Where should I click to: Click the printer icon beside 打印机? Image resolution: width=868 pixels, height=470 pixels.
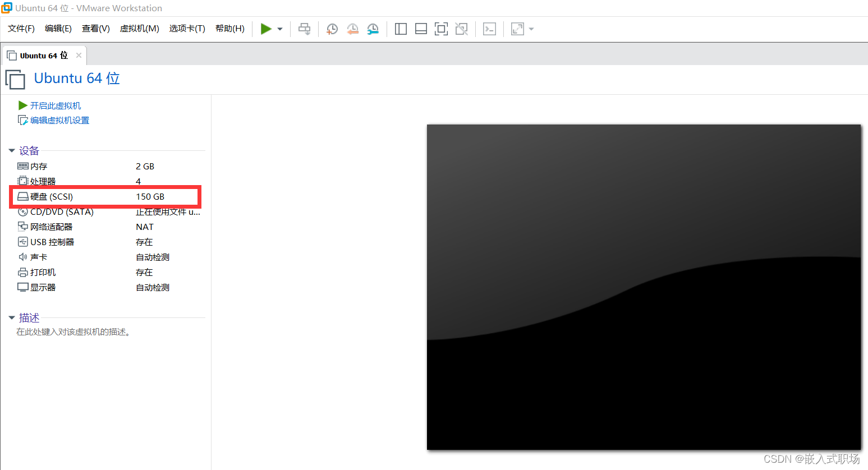point(23,272)
